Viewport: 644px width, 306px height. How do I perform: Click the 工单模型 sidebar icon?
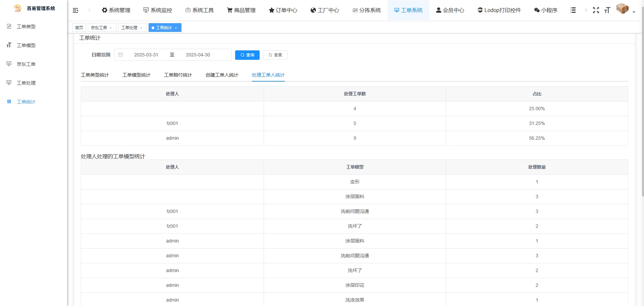tap(9, 45)
